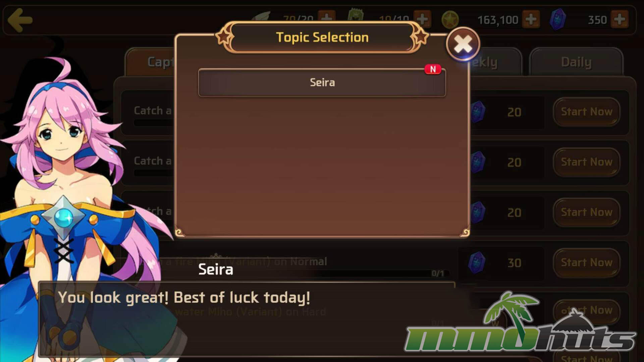Go back with the yellow arrow

[x=20, y=20]
